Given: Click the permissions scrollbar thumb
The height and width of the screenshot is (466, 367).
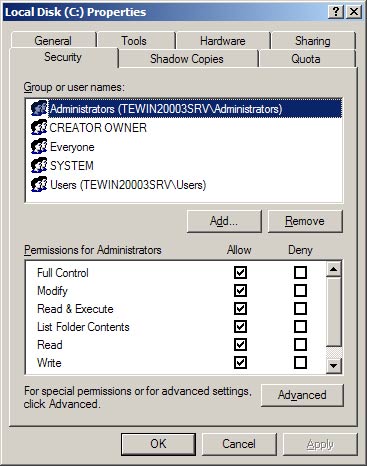Looking at the screenshot, I should (334, 312).
